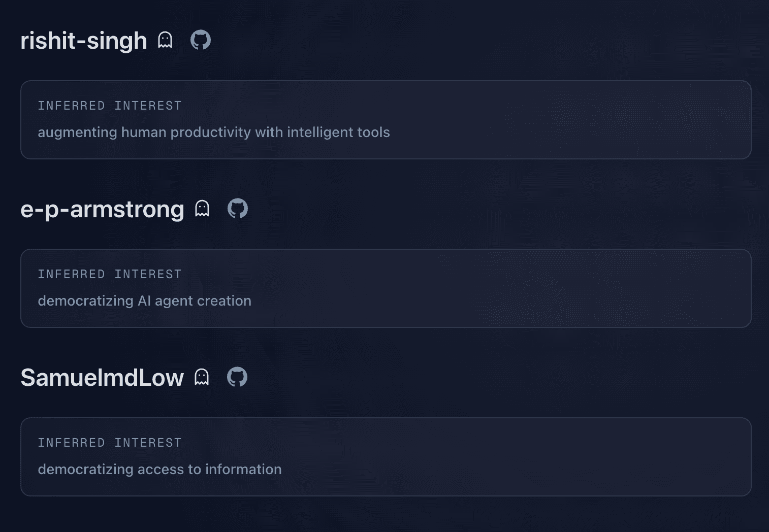Click the ghost icon beside rishit-singh
This screenshot has height=532, width=769.
coord(165,40)
